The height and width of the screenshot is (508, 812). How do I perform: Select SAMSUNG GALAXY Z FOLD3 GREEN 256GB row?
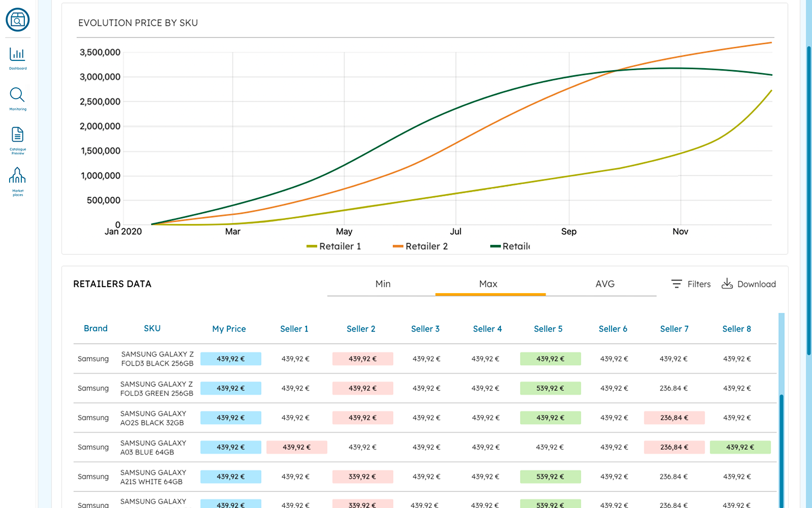coord(425,388)
